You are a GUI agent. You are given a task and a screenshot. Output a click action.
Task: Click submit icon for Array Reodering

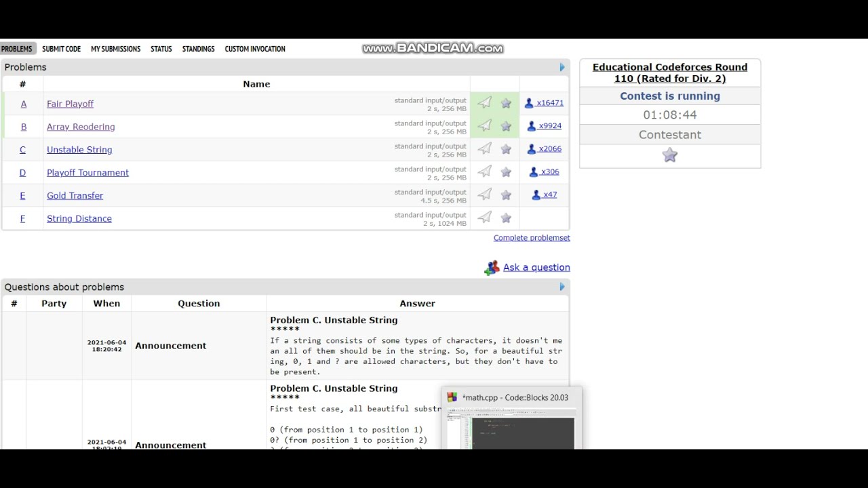484,126
